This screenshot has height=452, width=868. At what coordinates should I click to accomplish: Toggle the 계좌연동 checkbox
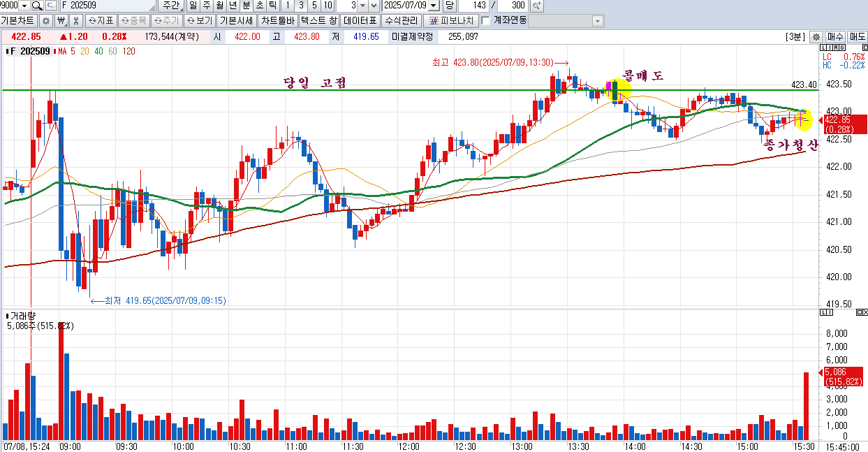pos(486,21)
